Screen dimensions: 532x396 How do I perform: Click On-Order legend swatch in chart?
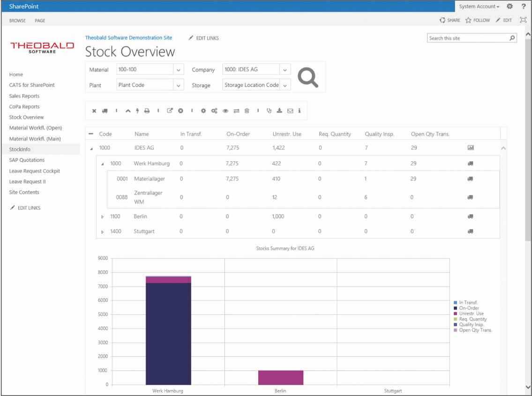[x=455, y=308]
